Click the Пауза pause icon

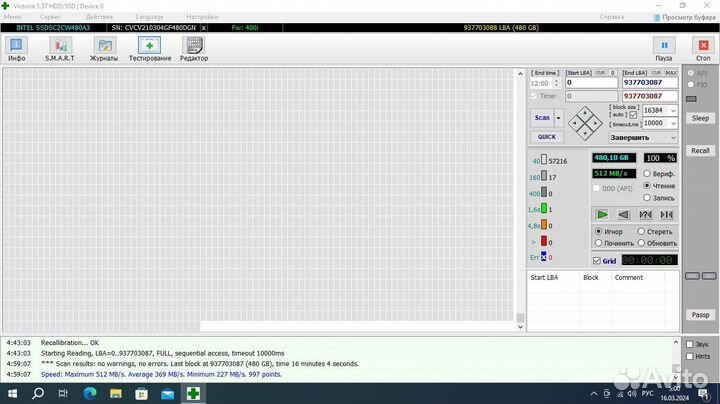tap(663, 48)
